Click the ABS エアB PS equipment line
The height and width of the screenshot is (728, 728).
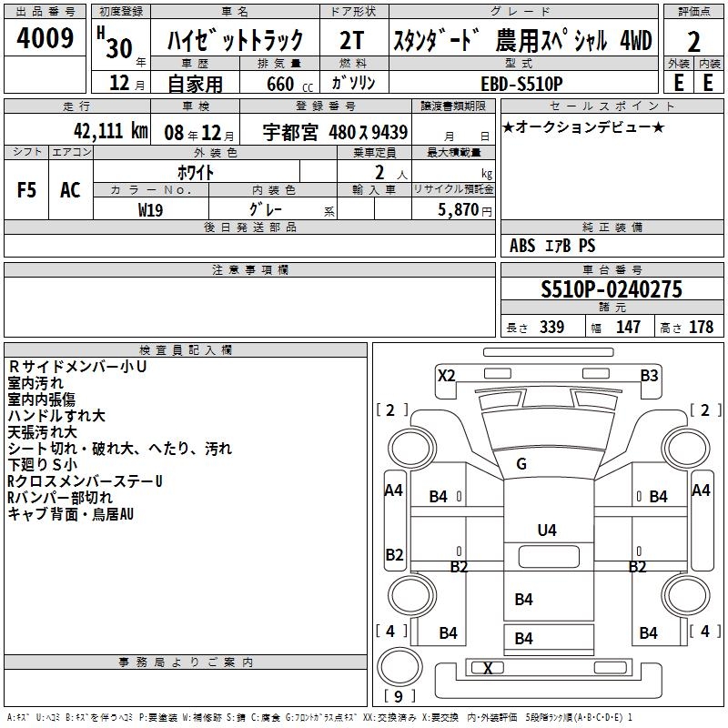tap(552, 246)
